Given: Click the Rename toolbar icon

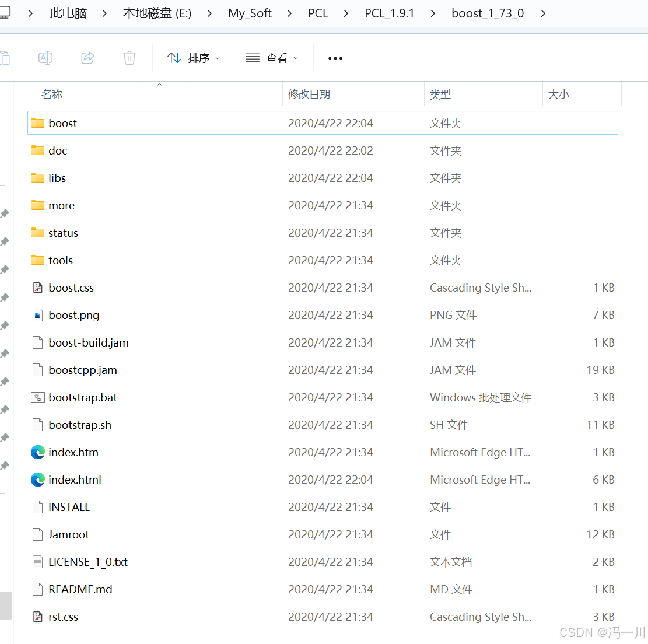Looking at the screenshot, I should [45, 58].
